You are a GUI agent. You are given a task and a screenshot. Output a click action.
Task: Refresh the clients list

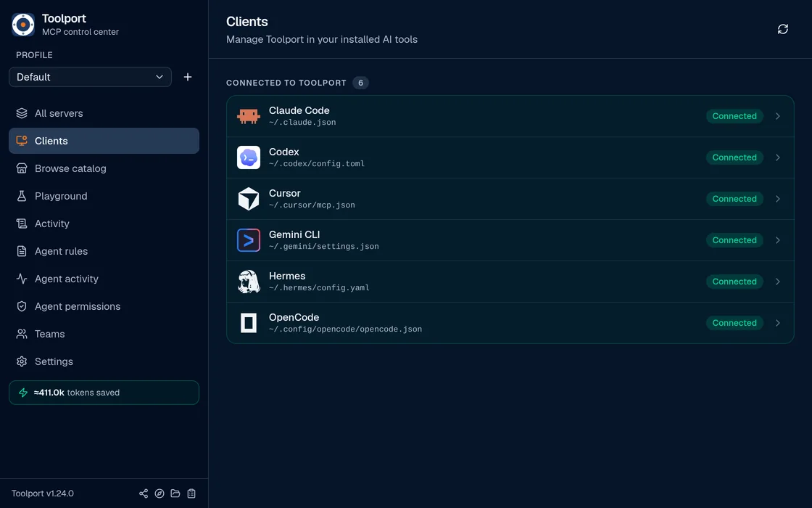pyautogui.click(x=783, y=29)
